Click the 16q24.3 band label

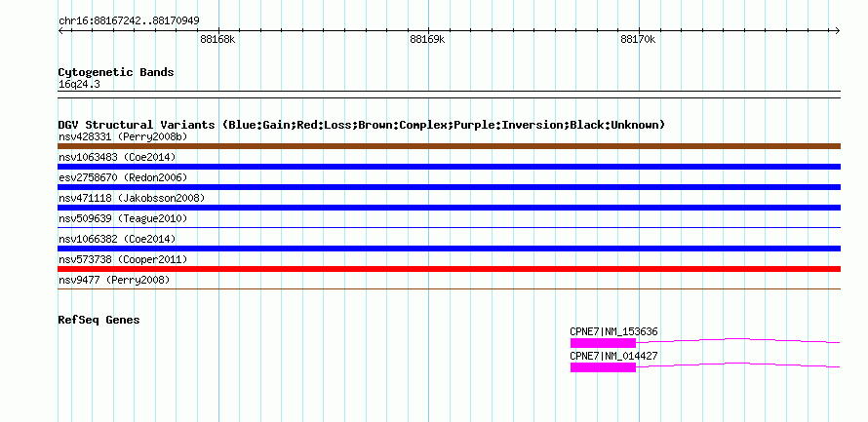pos(79,85)
